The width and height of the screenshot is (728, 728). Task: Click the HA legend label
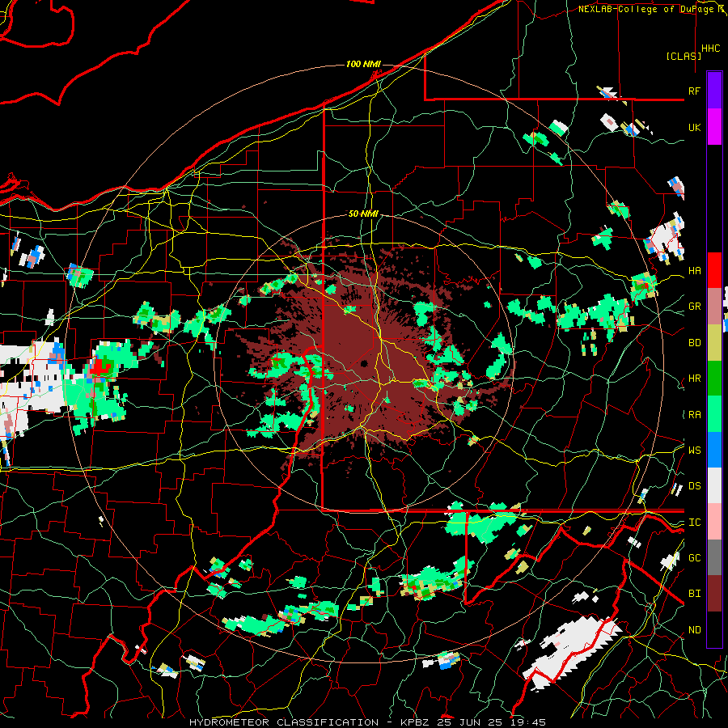[x=695, y=270]
